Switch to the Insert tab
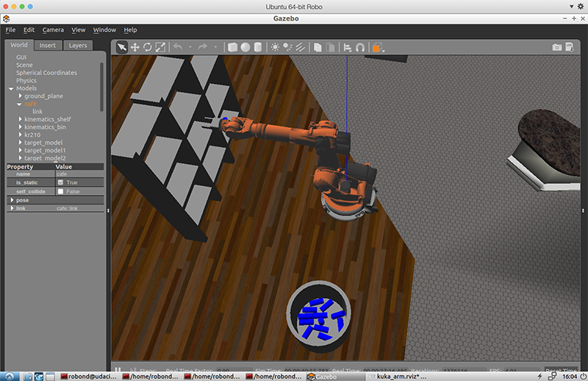 pos(48,46)
